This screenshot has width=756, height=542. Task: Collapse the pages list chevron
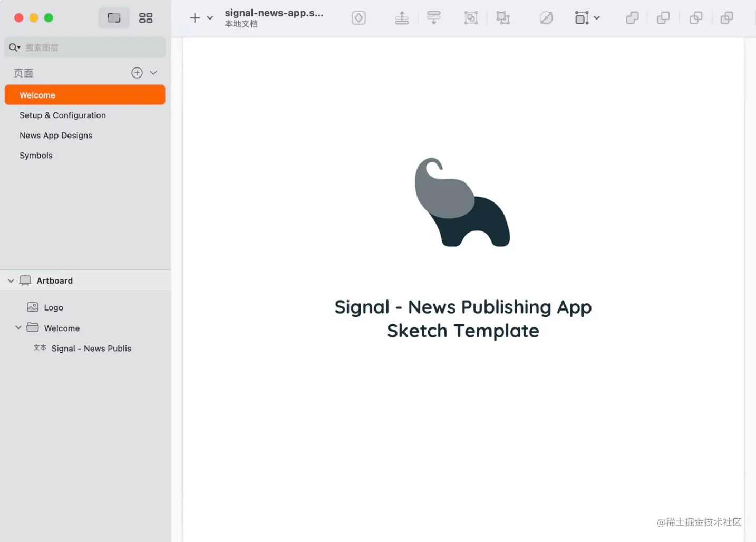click(153, 73)
